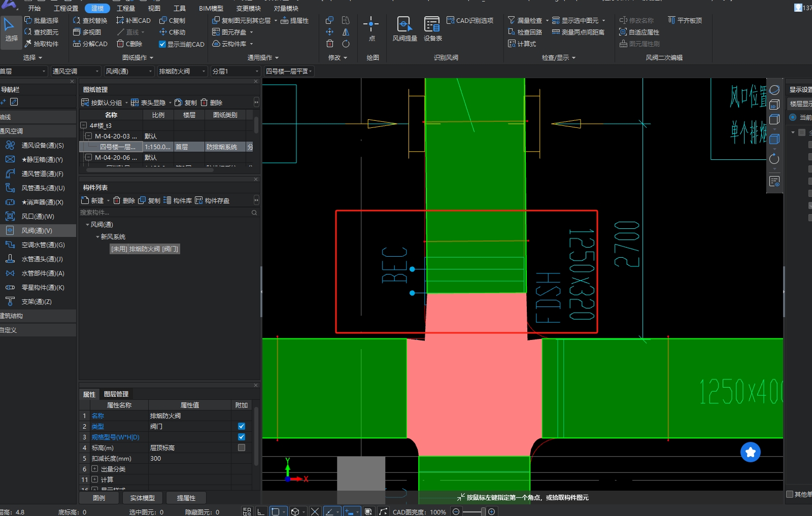Click 平齐板顶 align to slab top
Viewport: 812px width, 516px height.
pos(685,20)
